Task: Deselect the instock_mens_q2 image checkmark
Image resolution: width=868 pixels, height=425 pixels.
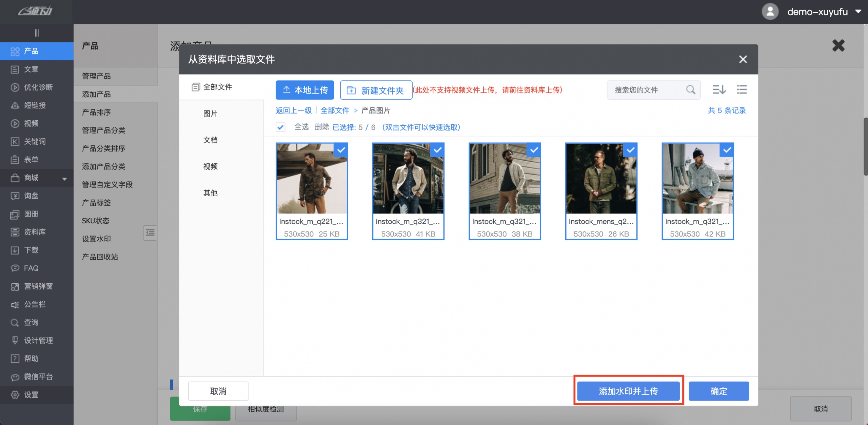Action: pos(630,150)
